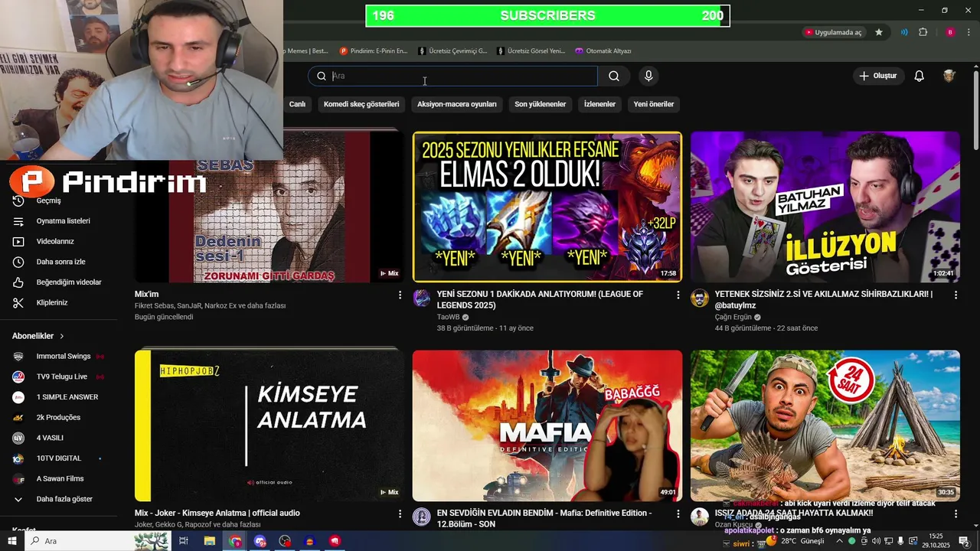The image size is (980, 551).
Task: Open the Chrome extensions puzzle icon
Action: [923, 32]
